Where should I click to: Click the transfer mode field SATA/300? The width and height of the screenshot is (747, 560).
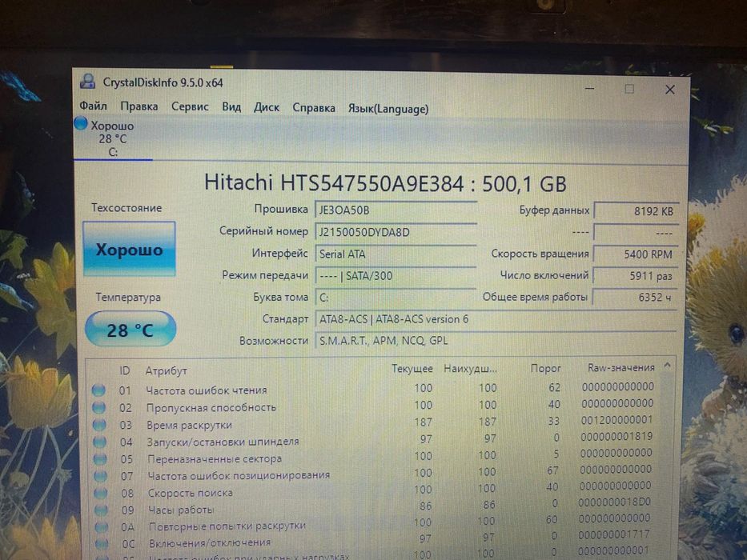click(x=396, y=275)
